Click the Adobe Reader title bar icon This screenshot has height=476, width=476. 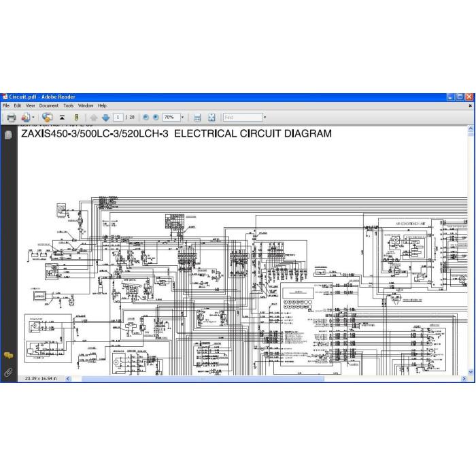point(5,97)
